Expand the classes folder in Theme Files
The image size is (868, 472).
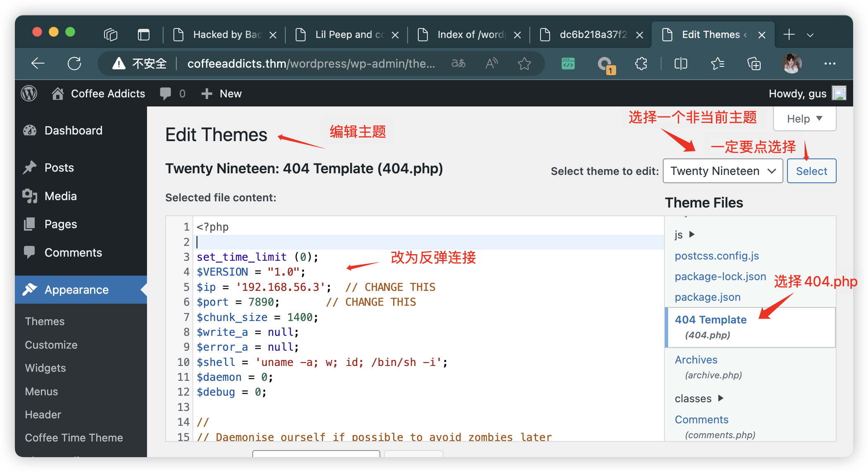[699, 399]
